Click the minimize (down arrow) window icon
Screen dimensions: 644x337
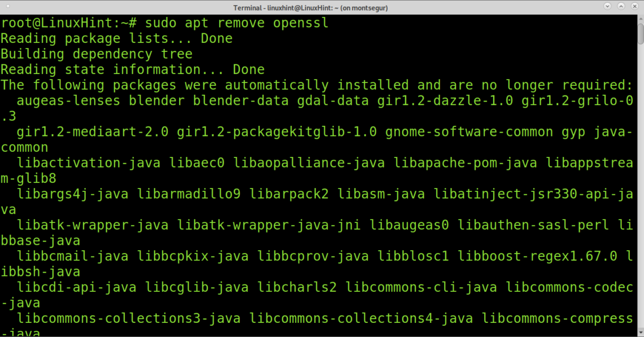(x=607, y=7)
